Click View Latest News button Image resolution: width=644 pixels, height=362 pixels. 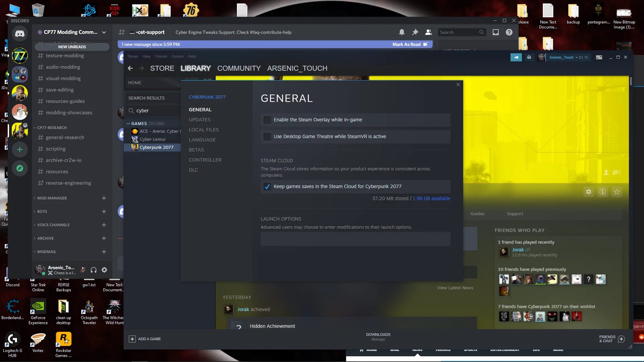(455, 288)
